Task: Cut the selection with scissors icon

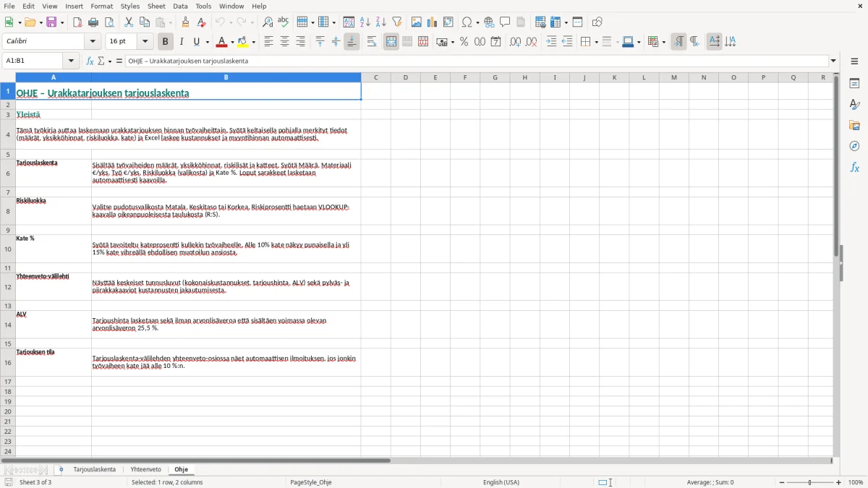Action: [x=129, y=22]
